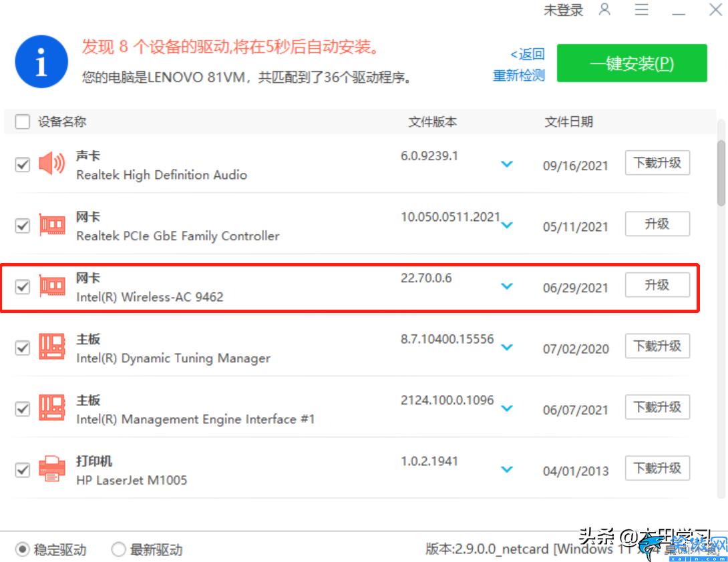
Task: Uncheck HP LaserJet M1005 checkbox
Action: pyautogui.click(x=22, y=470)
